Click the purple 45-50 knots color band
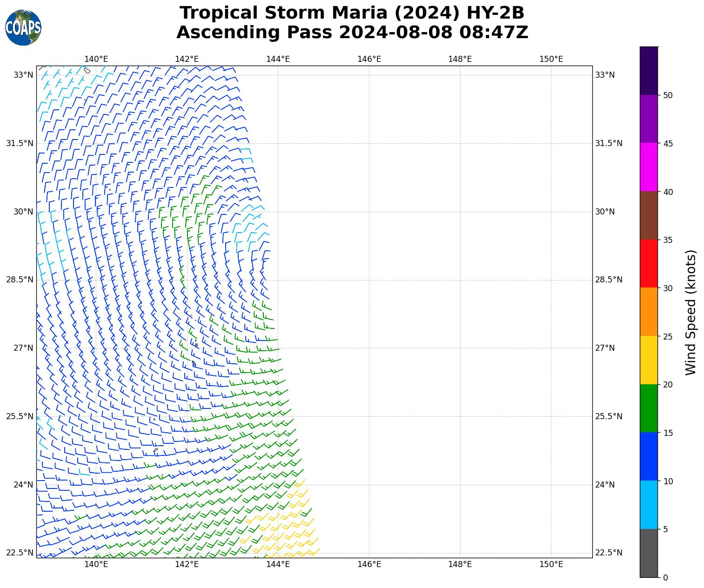Image resolution: width=704 pixels, height=588 pixels. click(649, 119)
